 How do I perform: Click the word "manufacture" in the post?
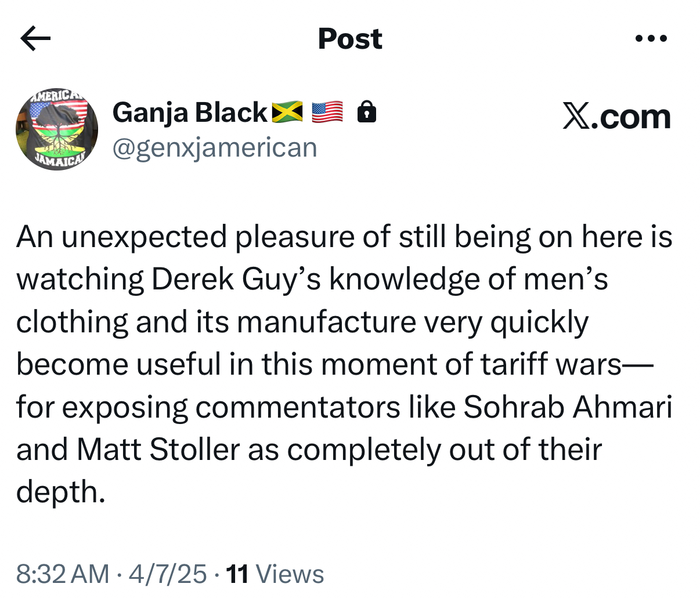[x=327, y=322]
